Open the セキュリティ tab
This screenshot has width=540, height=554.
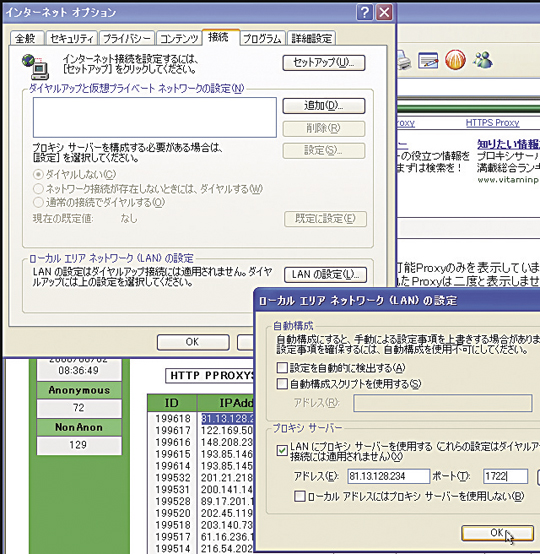72,38
